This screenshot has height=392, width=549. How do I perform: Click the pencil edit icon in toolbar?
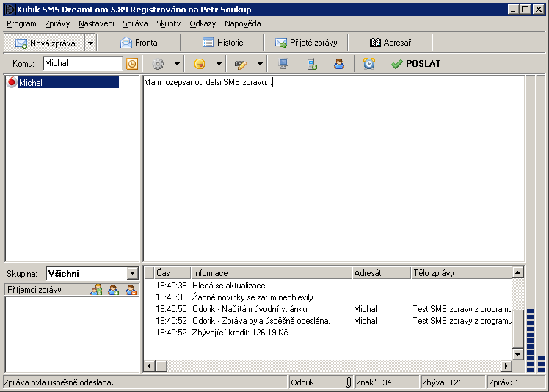pyautogui.click(x=240, y=64)
